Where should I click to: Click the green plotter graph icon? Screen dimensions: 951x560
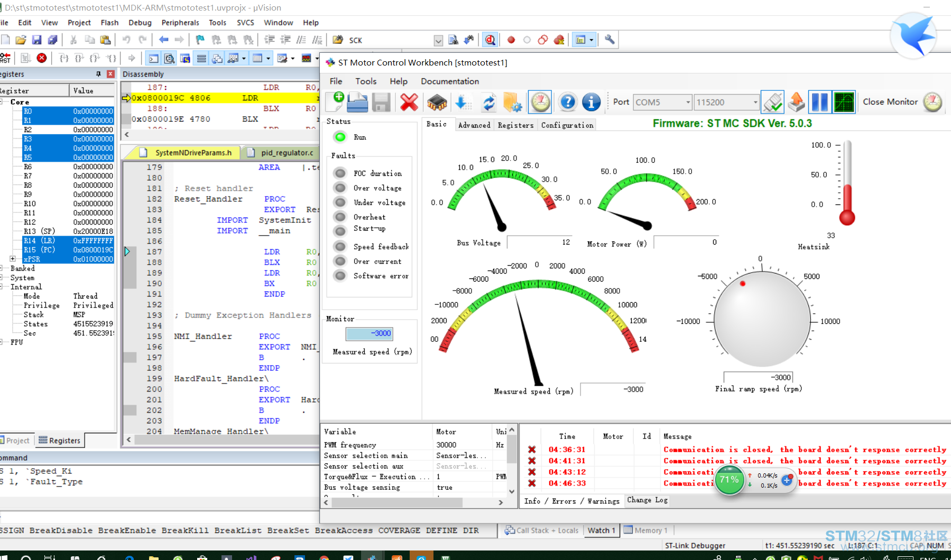click(x=844, y=102)
